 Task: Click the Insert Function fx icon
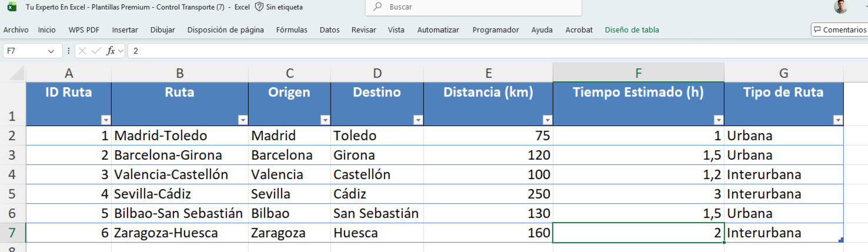click(x=111, y=51)
